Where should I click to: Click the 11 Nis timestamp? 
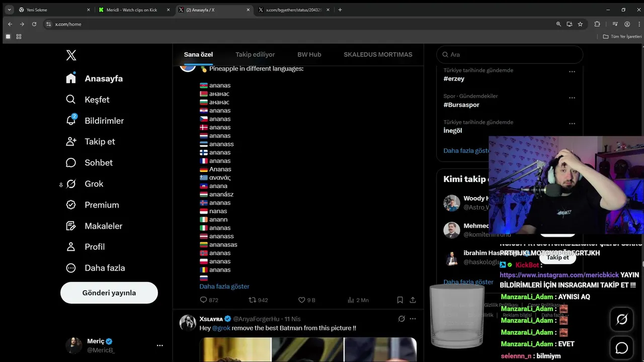292,319
